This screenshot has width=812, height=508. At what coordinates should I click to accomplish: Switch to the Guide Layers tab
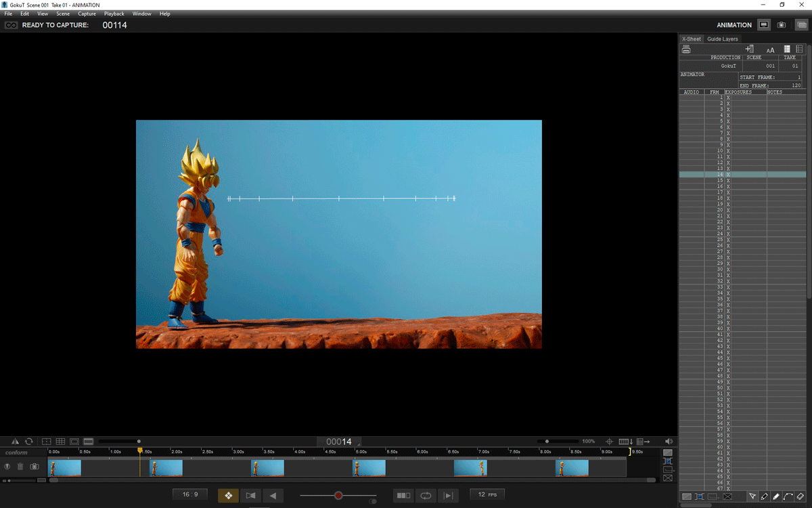click(723, 39)
